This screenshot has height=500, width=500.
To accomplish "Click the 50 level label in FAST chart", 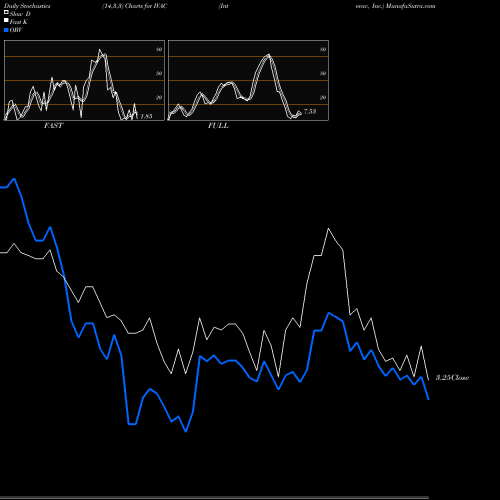I will 159,73.
